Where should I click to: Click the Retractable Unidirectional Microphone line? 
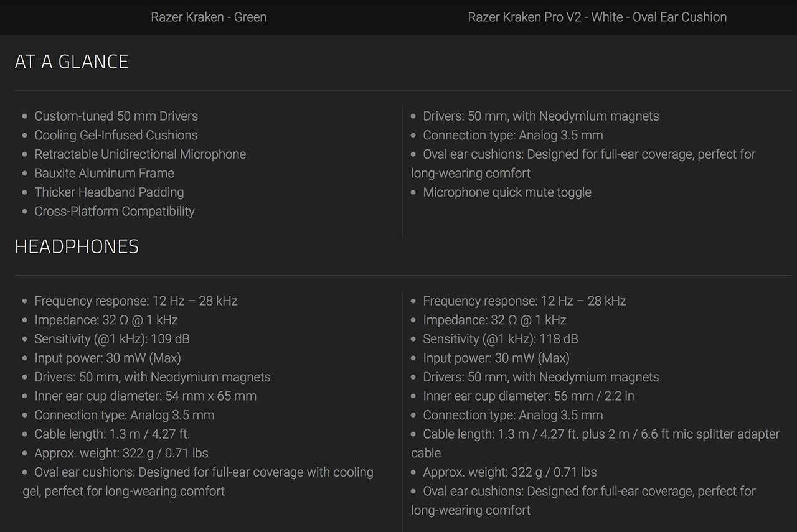click(140, 154)
